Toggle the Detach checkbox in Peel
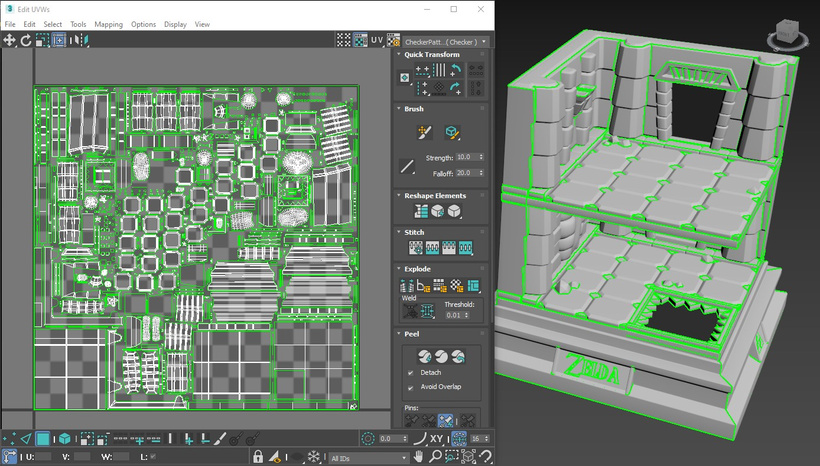Screen dimensions: 820x466 (411, 373)
